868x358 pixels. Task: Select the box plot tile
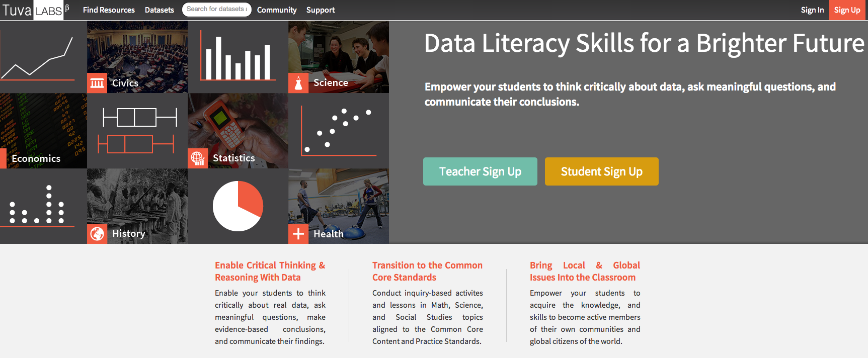137,131
